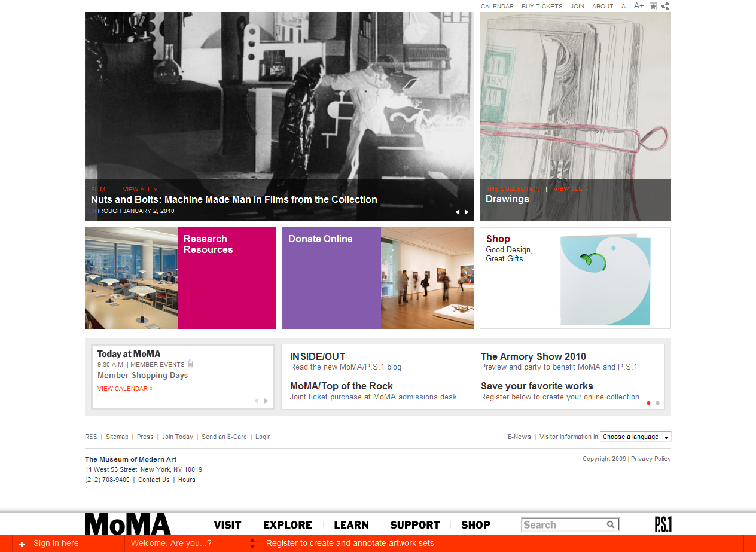Viewport: 756px width, 552px height.
Task: Open the share icon in the header
Action: [665, 7]
